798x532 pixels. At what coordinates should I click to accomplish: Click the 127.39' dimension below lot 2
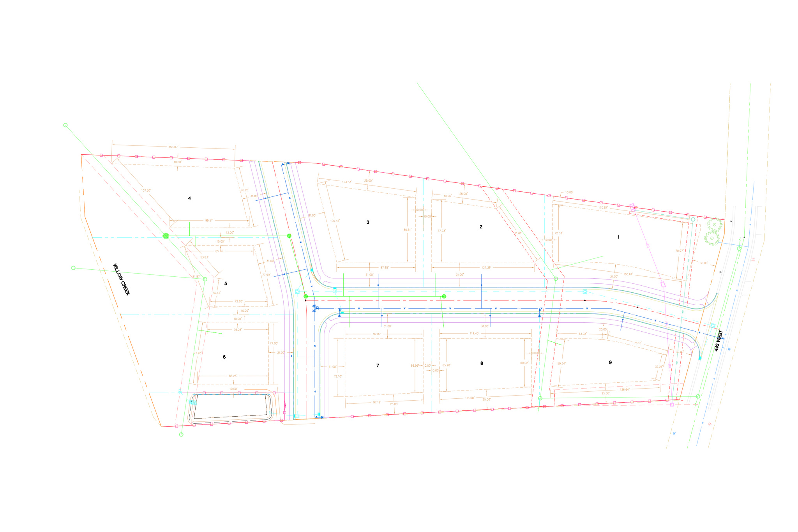click(487, 268)
